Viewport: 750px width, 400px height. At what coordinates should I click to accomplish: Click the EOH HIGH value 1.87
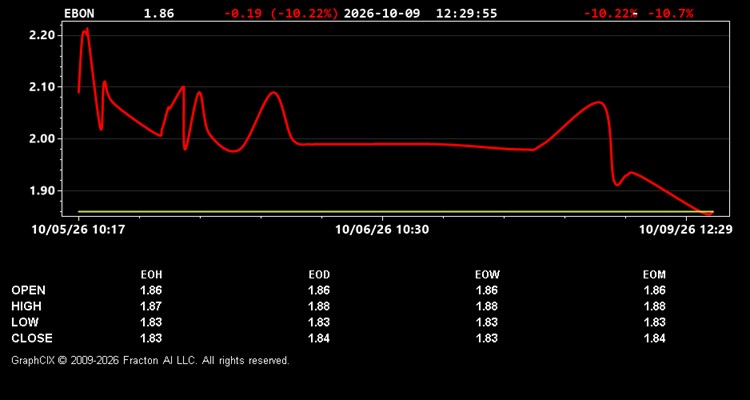tap(151, 306)
